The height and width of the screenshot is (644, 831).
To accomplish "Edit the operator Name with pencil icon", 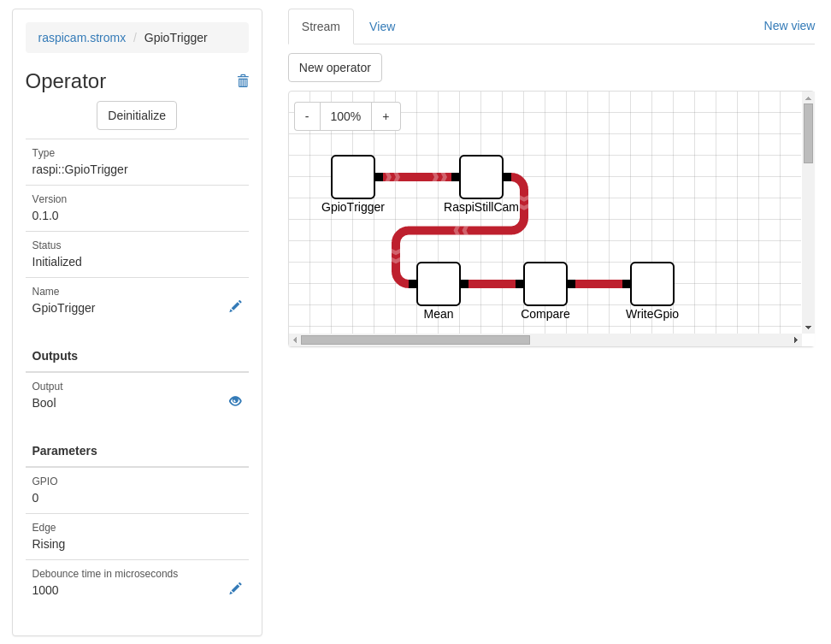I will (x=235, y=306).
